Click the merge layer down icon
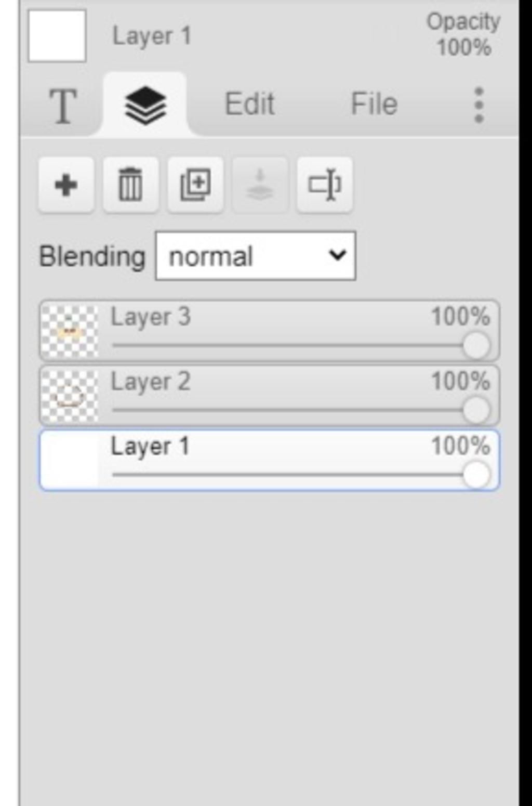 [x=260, y=185]
